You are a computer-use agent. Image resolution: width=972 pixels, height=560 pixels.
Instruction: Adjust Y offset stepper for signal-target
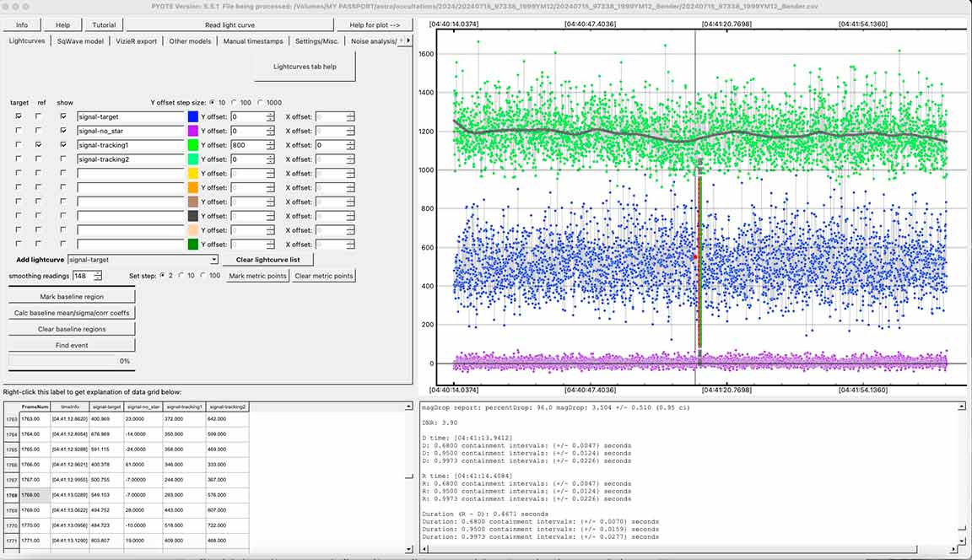click(270, 116)
